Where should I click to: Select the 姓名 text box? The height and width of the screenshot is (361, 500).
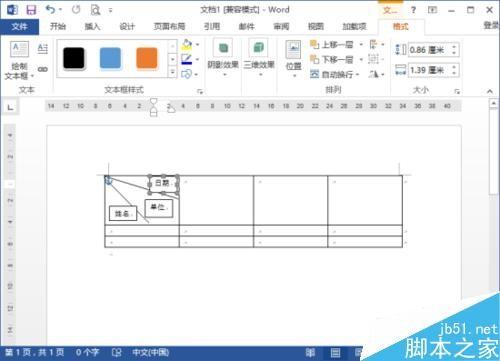pyautogui.click(x=123, y=214)
